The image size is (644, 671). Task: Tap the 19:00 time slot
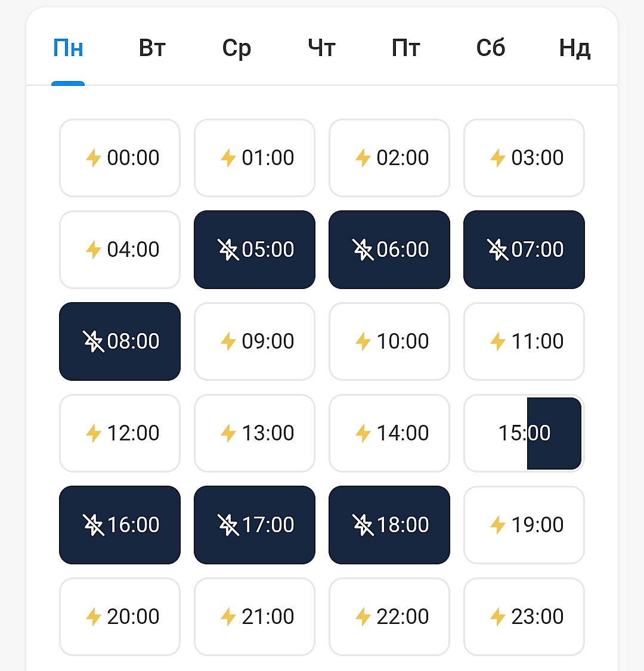tap(524, 525)
